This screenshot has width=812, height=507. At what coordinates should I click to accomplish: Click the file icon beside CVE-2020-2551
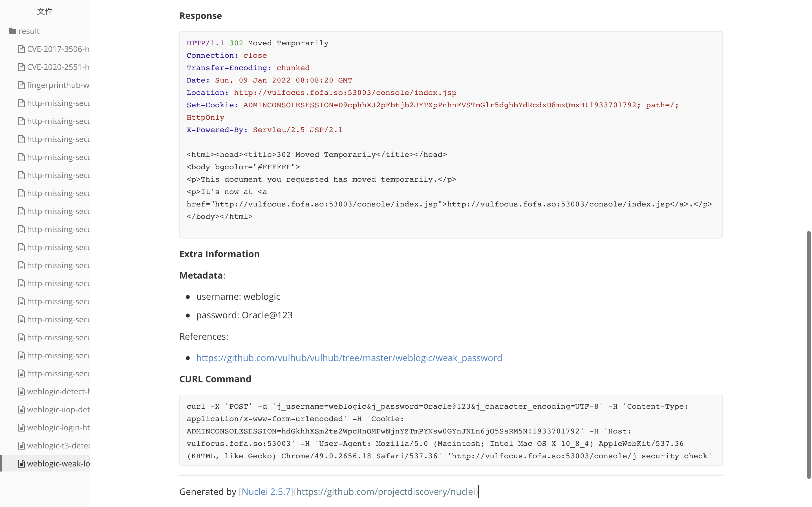(21, 67)
